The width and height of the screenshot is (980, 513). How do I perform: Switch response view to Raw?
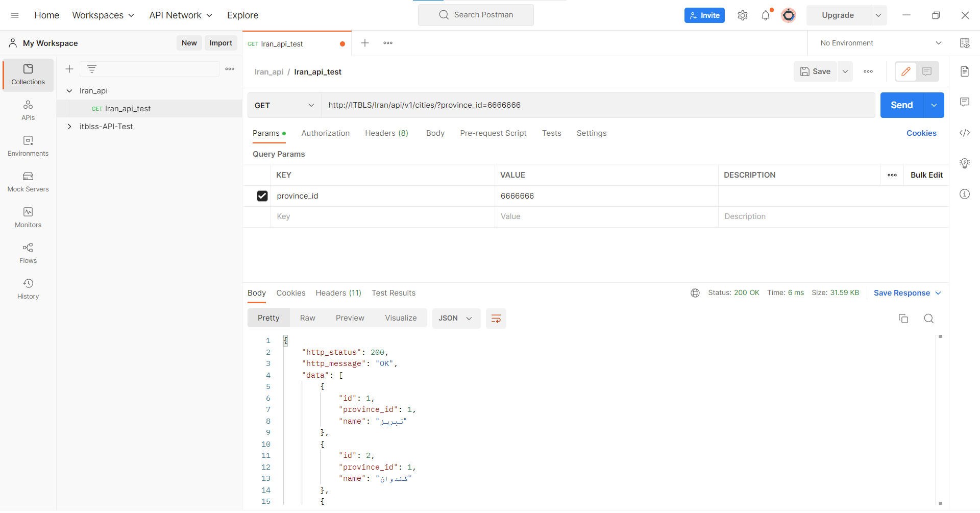(x=308, y=318)
